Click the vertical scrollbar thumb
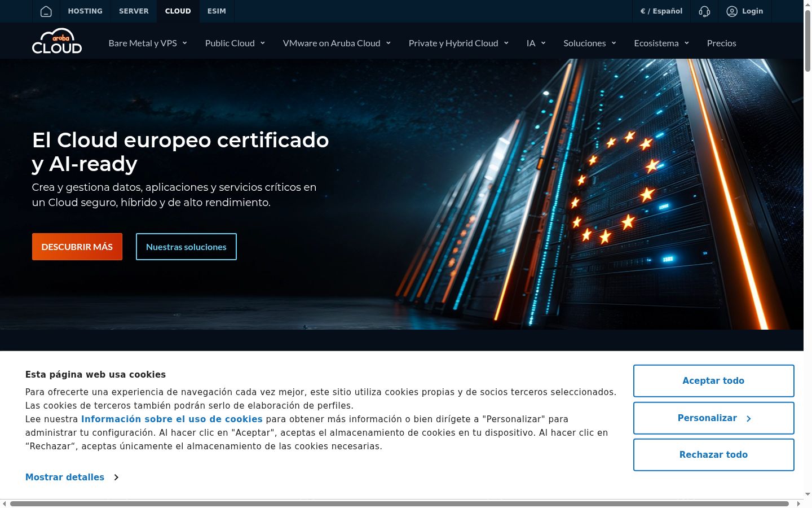 point(807,41)
